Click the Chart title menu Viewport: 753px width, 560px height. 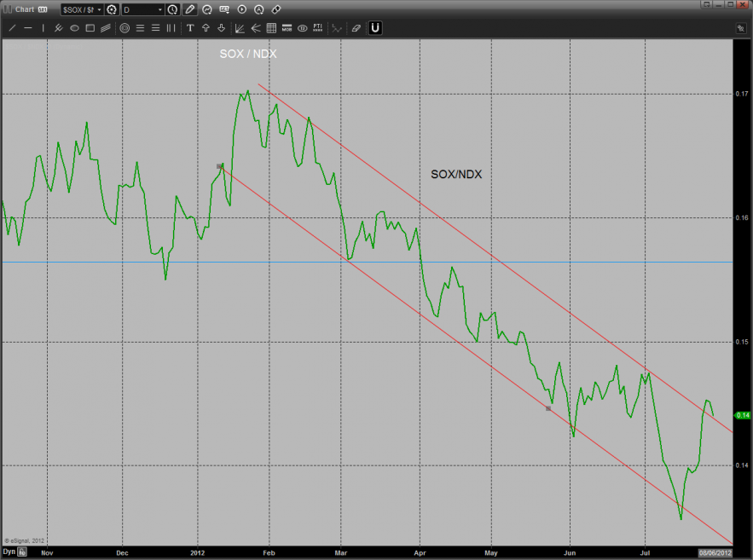(25, 9)
